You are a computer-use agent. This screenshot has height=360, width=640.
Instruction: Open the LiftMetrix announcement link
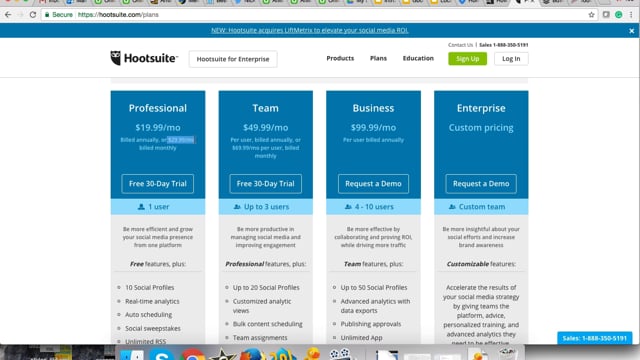[x=310, y=30]
